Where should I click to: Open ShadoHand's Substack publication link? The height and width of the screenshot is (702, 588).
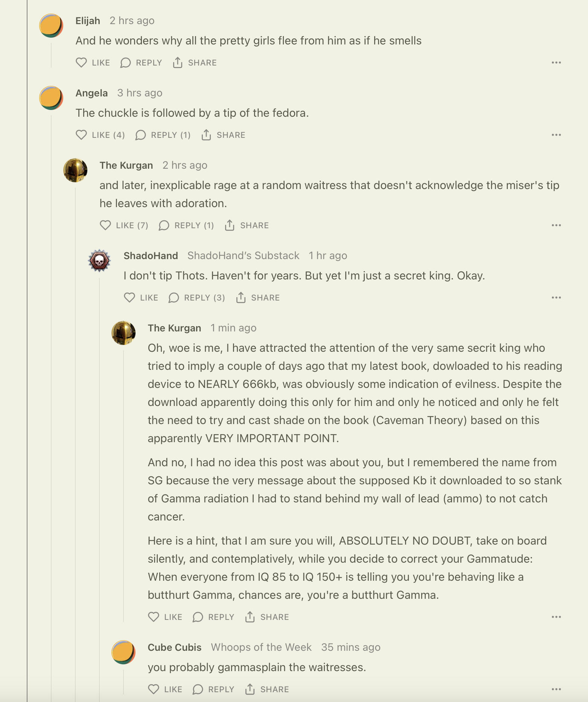coord(243,256)
